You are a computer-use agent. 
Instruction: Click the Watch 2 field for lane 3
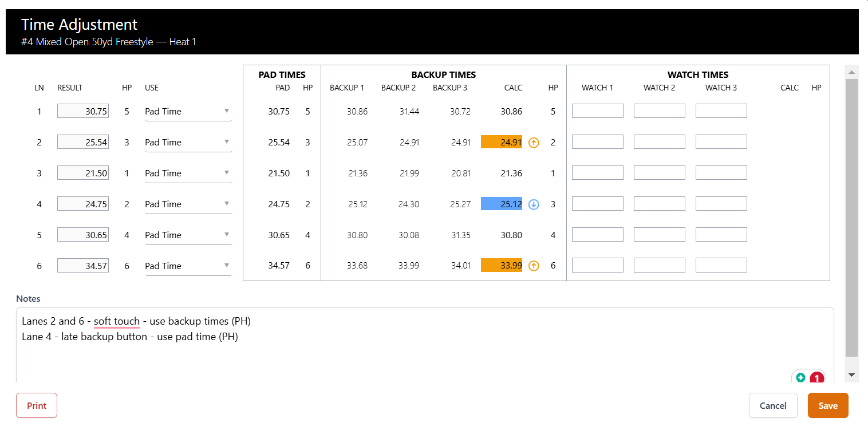(660, 173)
